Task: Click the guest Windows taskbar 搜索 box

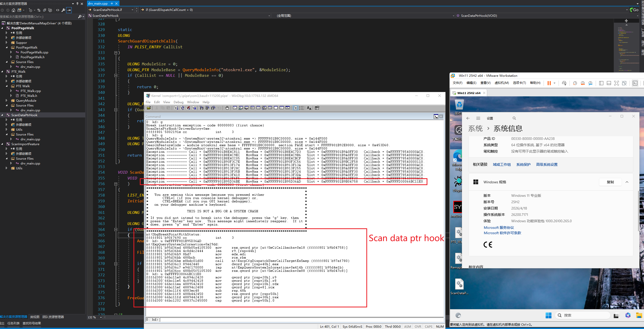Action: point(582,315)
